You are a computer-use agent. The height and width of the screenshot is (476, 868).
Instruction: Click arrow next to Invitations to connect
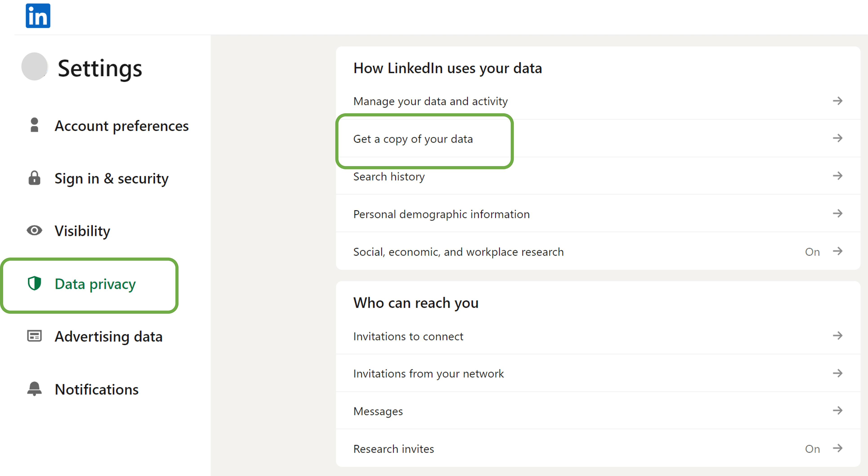[x=838, y=336]
